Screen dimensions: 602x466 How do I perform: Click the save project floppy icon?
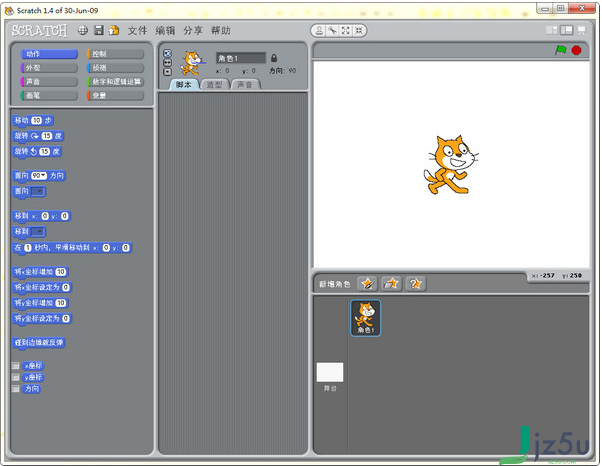click(99, 30)
